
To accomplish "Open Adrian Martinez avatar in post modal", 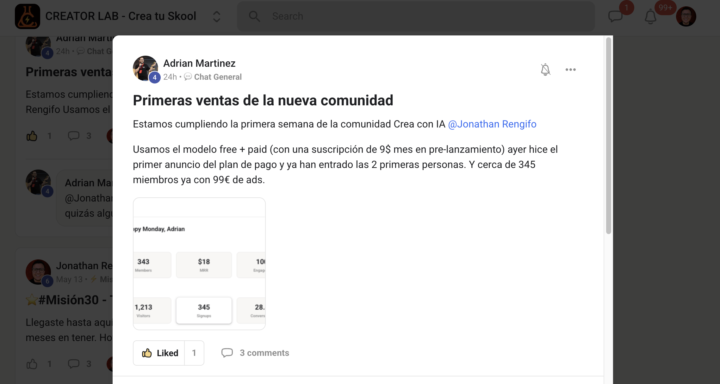I will coord(146,68).
